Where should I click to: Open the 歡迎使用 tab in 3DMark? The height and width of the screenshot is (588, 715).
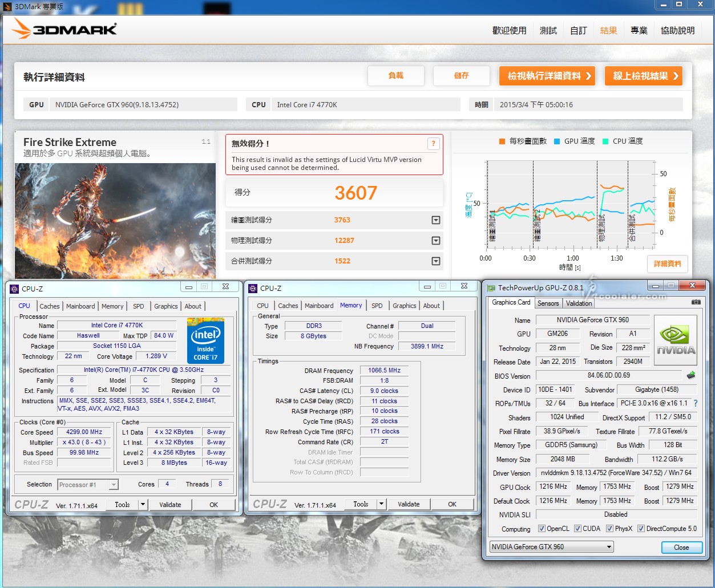[510, 30]
